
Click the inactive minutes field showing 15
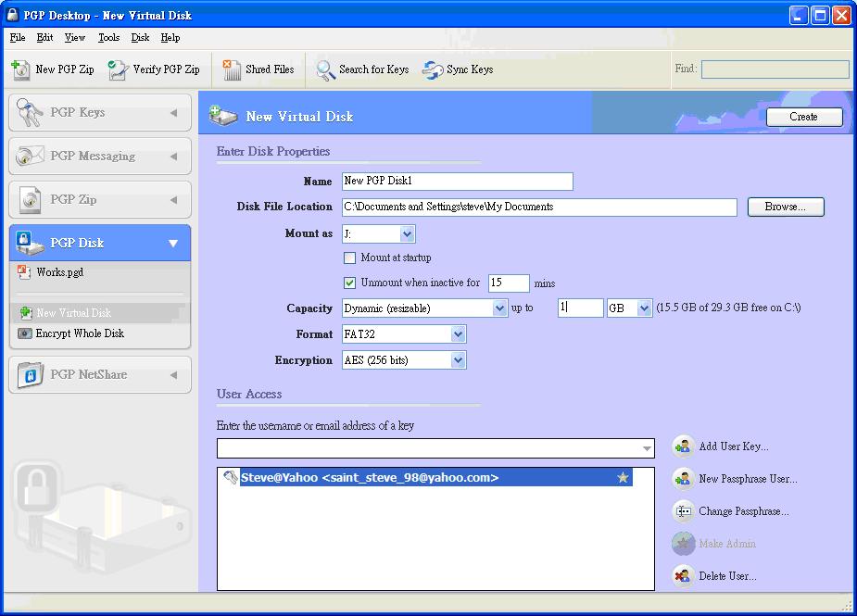click(509, 283)
